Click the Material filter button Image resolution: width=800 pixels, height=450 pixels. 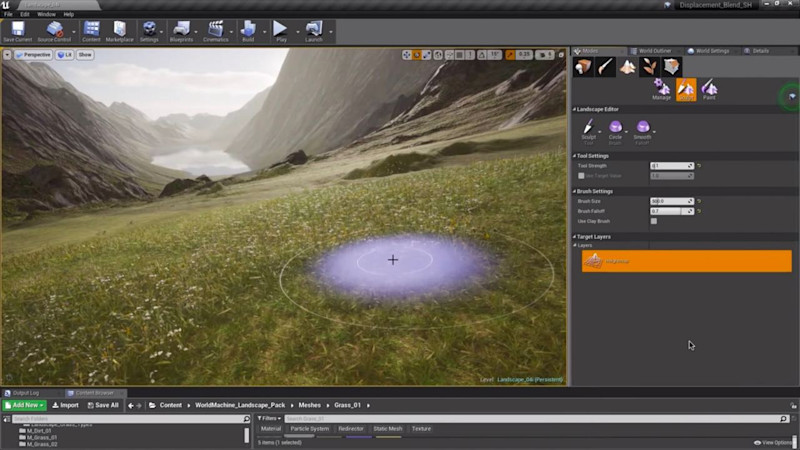(271, 429)
